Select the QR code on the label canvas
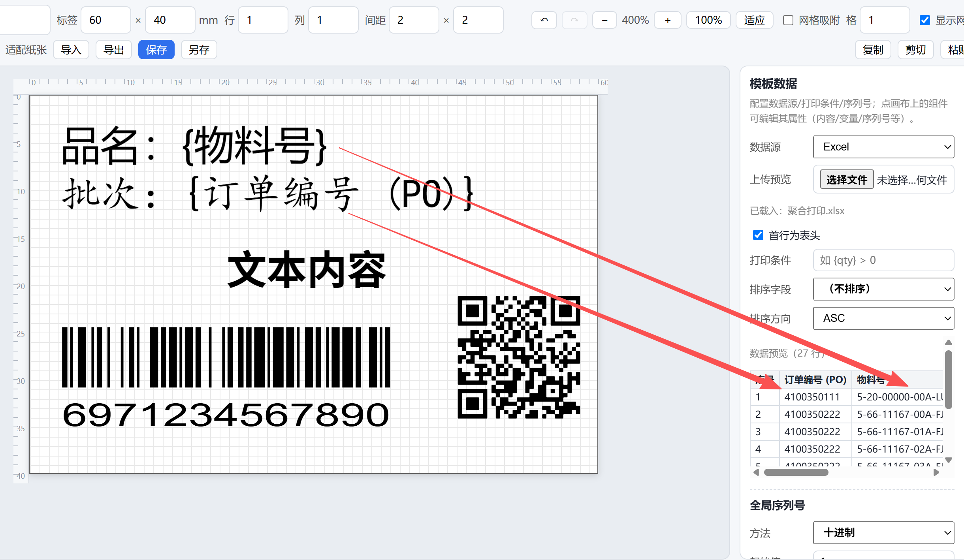 tap(519, 357)
